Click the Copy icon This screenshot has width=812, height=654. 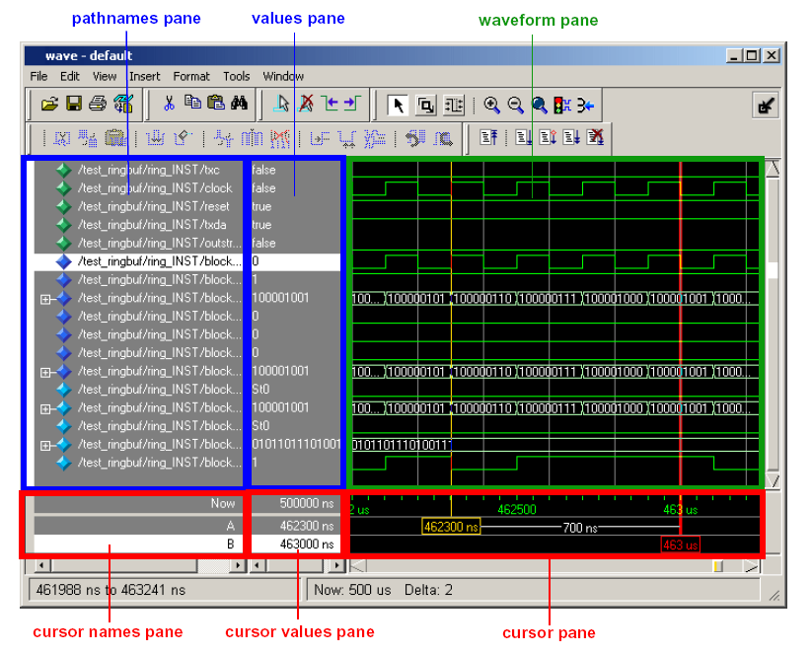192,103
